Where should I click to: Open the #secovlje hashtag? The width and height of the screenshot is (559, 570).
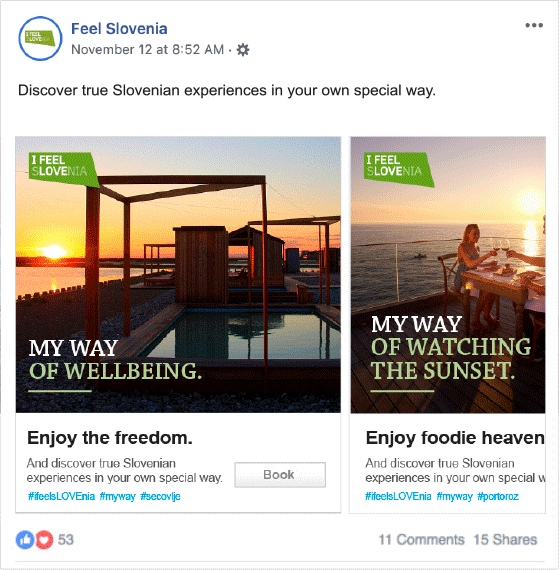point(160,496)
